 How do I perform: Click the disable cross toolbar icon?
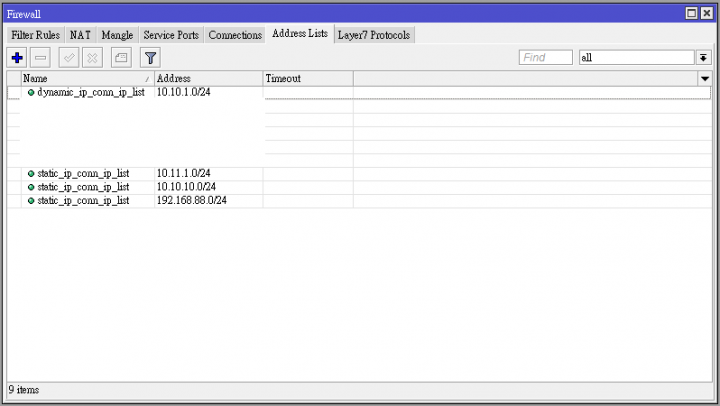[92, 58]
